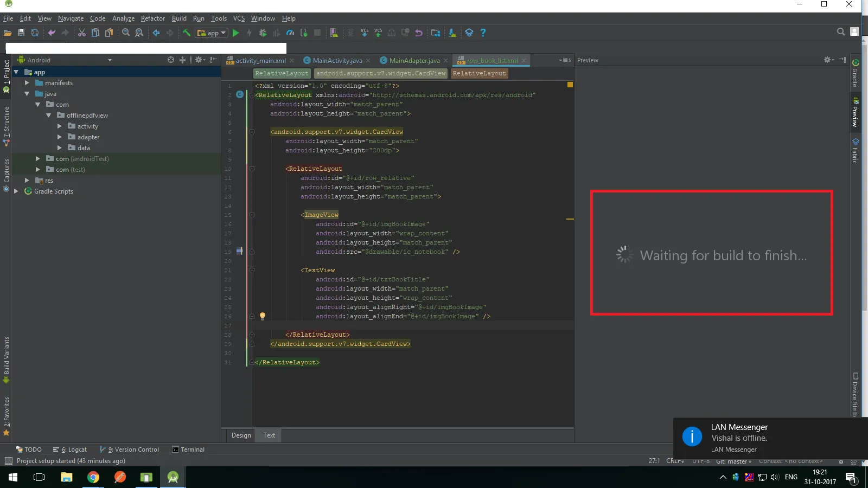Click the Git master branch widget
868x488 pixels.
733,461
